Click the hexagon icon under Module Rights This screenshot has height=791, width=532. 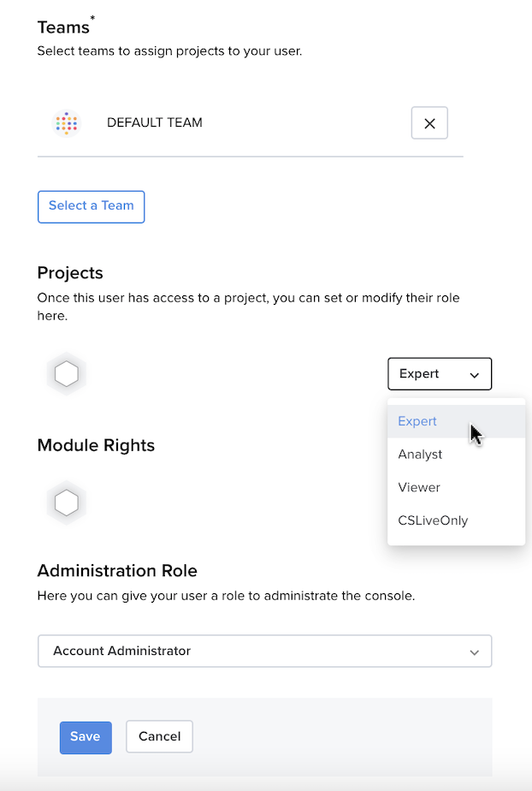pos(67,503)
